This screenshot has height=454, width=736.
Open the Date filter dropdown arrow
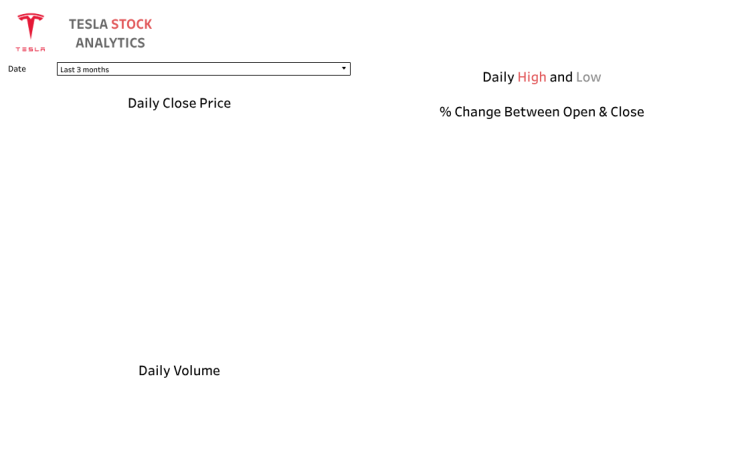point(343,69)
